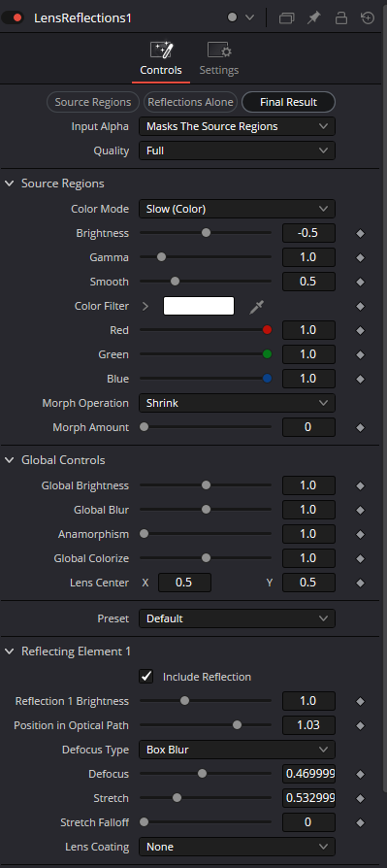Add keyframe for Gamma
387x868 pixels.
[361, 258]
